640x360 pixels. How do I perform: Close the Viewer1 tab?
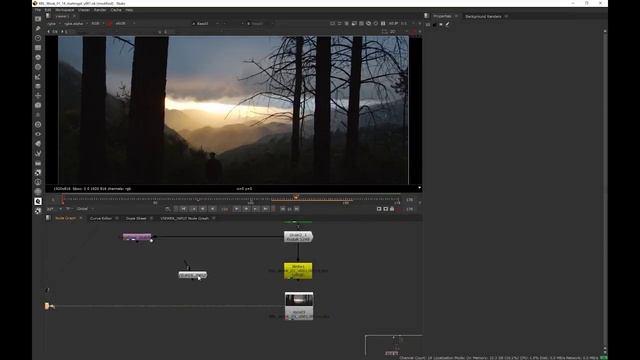pyautogui.click(x=74, y=16)
